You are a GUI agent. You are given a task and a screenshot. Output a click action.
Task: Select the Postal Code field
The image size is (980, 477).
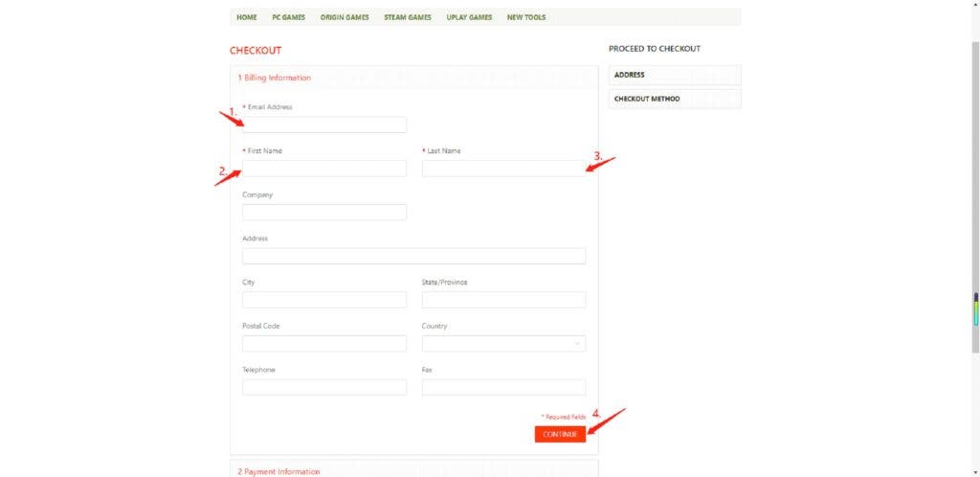324,344
